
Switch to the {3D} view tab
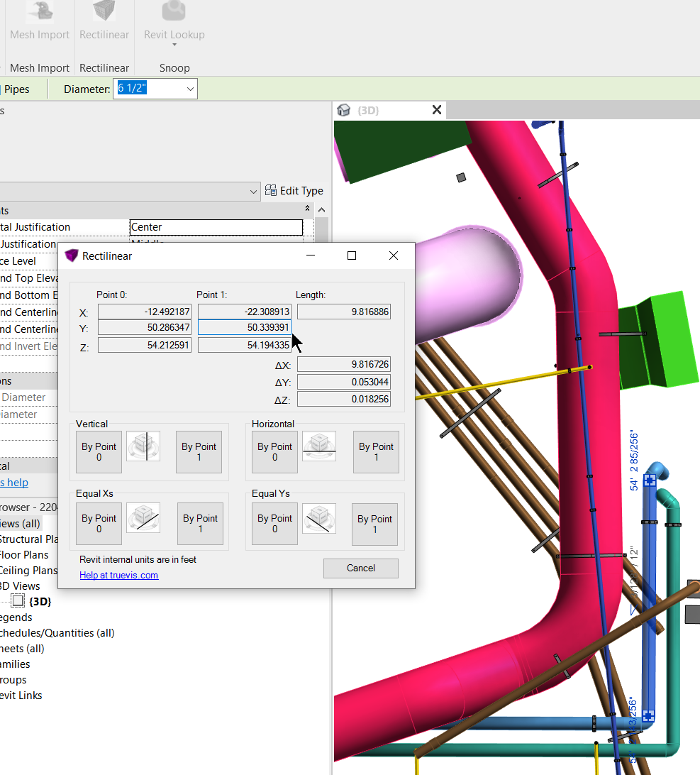coord(368,110)
